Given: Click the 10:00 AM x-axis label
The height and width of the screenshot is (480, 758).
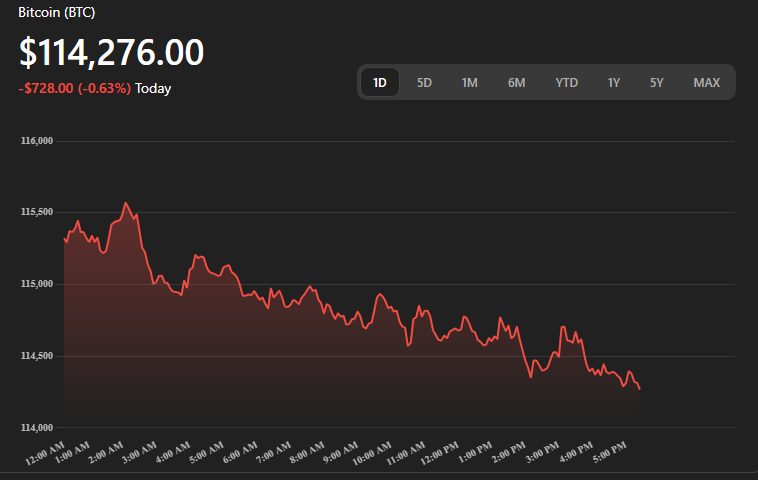Looking at the screenshot, I should 372,453.
